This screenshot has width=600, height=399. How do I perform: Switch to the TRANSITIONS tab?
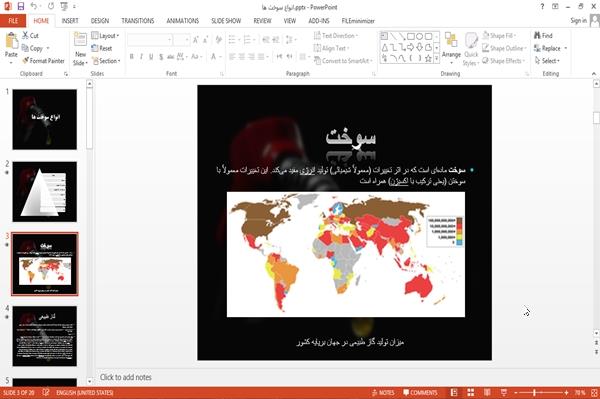pyautogui.click(x=138, y=21)
